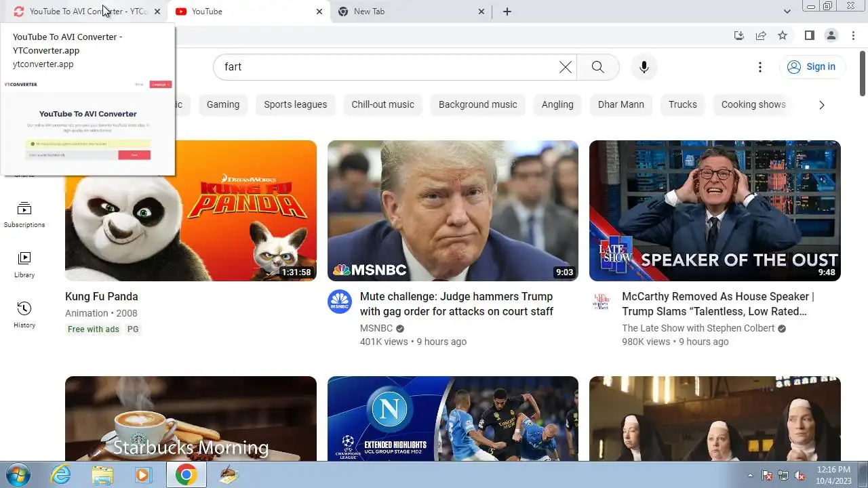
Task: Launch Internet Explorer from taskbar
Action: click(x=61, y=475)
